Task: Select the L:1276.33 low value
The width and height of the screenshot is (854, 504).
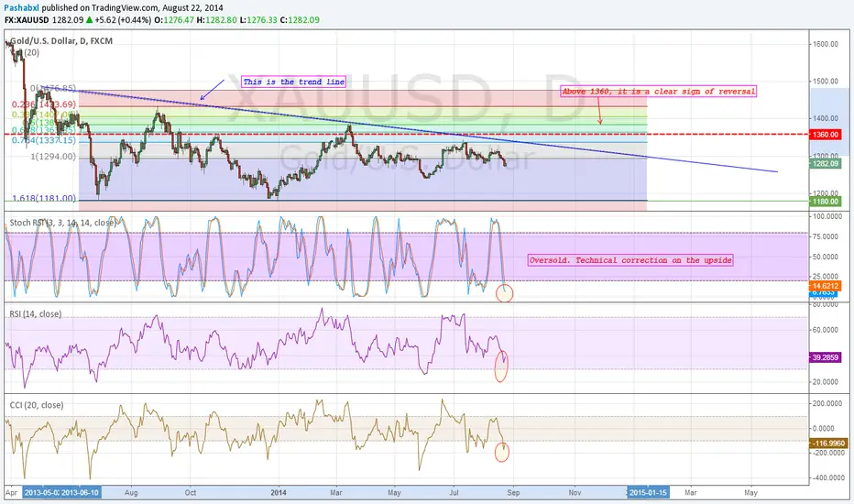Action: tap(258, 19)
